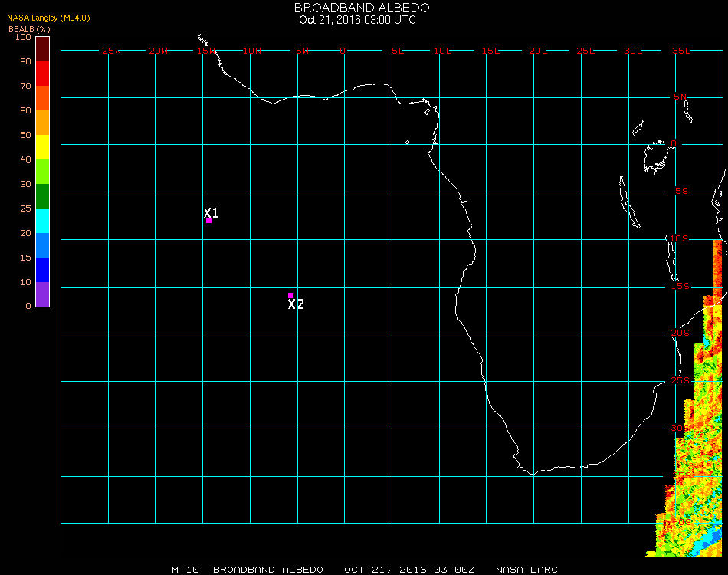
Task: Click the magenta X2 marker square
Action: tap(290, 295)
